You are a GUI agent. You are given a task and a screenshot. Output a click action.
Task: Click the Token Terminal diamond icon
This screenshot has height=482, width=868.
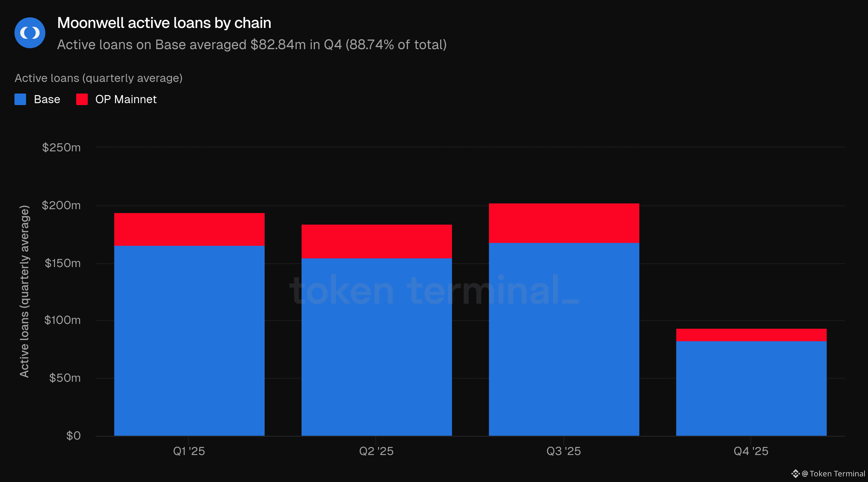click(x=795, y=474)
